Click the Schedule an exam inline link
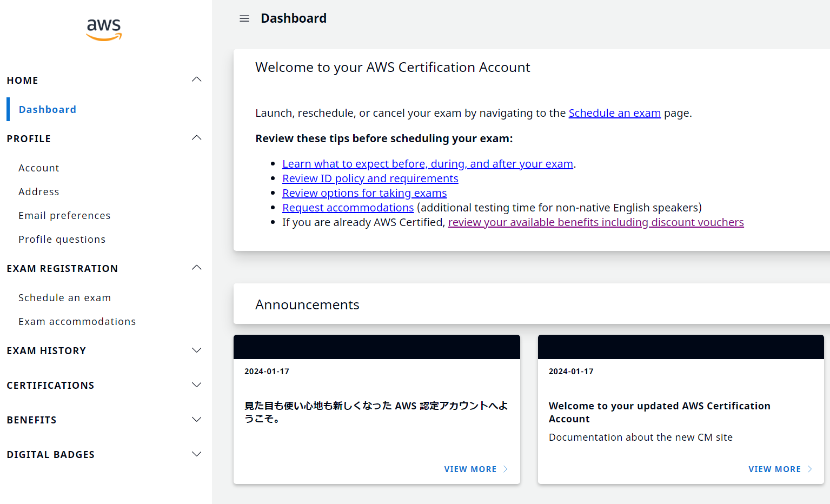The image size is (830, 504). pos(615,113)
